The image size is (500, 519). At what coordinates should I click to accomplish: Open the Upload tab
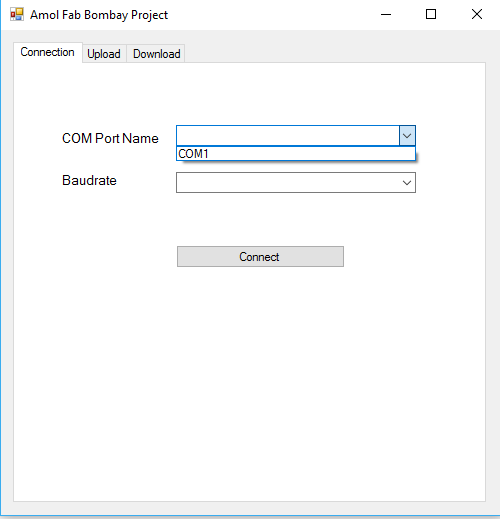tap(104, 54)
